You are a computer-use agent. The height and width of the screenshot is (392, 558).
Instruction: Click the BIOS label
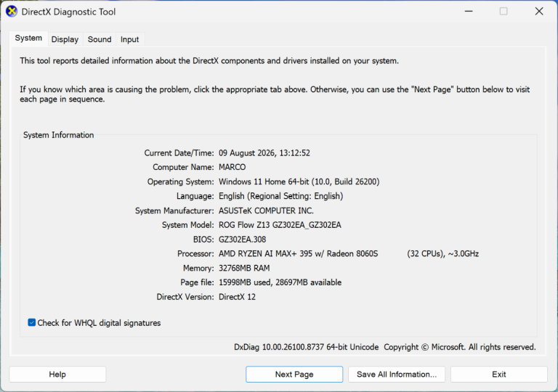pos(203,240)
